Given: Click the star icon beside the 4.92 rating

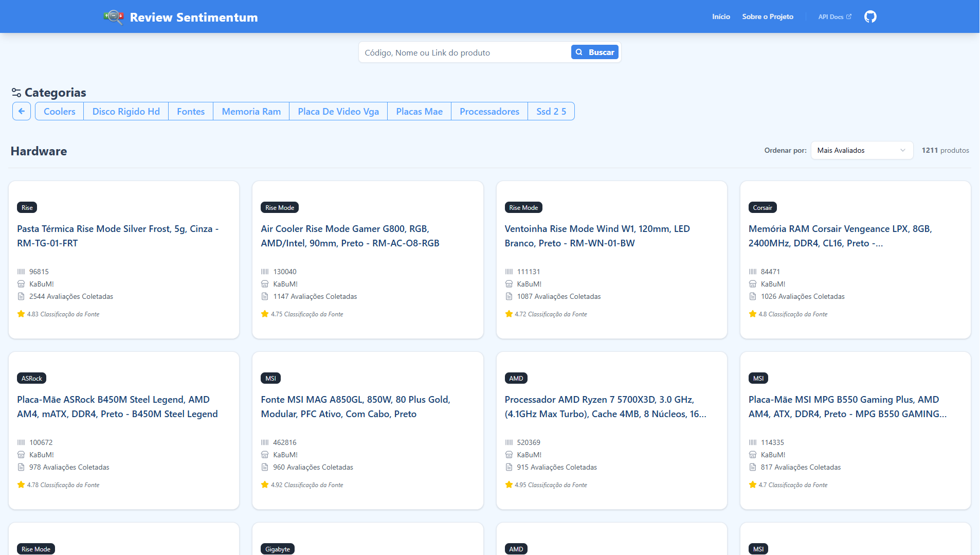Looking at the screenshot, I should click(265, 485).
